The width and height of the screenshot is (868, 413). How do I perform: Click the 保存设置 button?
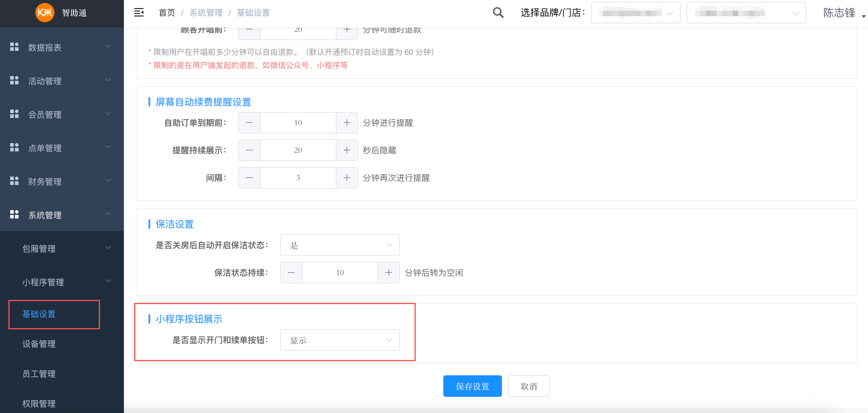pyautogui.click(x=472, y=386)
